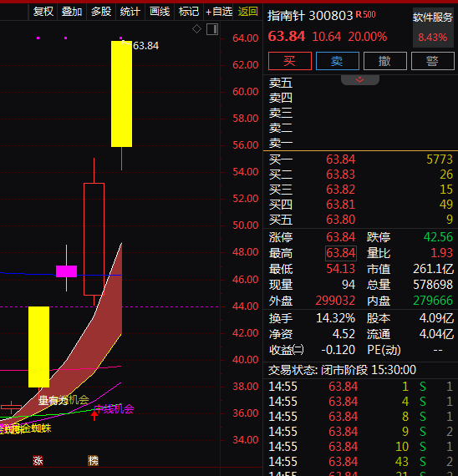Click the 交易状态 闭市阶段 status line
The width and height of the screenshot is (458, 476).
(342, 370)
